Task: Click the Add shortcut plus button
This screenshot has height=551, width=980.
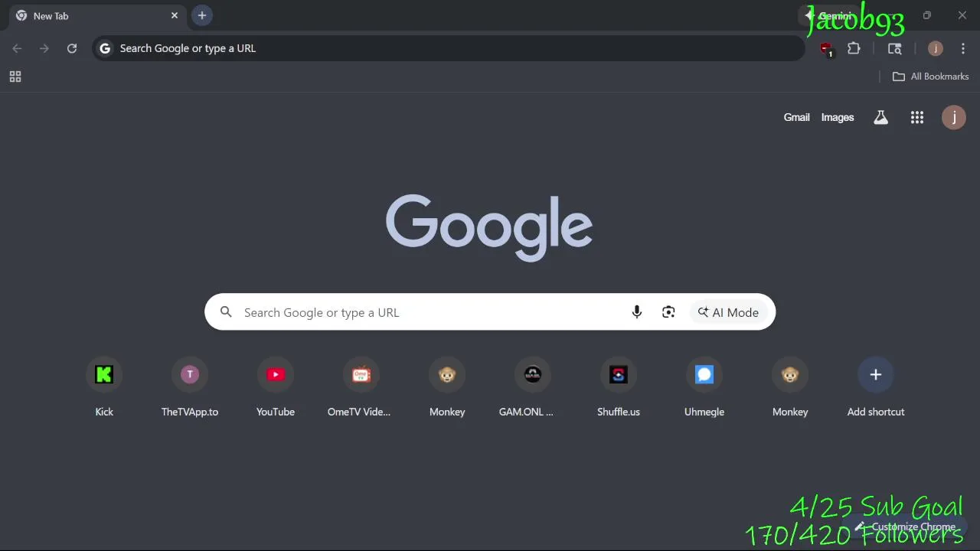Action: pos(876,374)
